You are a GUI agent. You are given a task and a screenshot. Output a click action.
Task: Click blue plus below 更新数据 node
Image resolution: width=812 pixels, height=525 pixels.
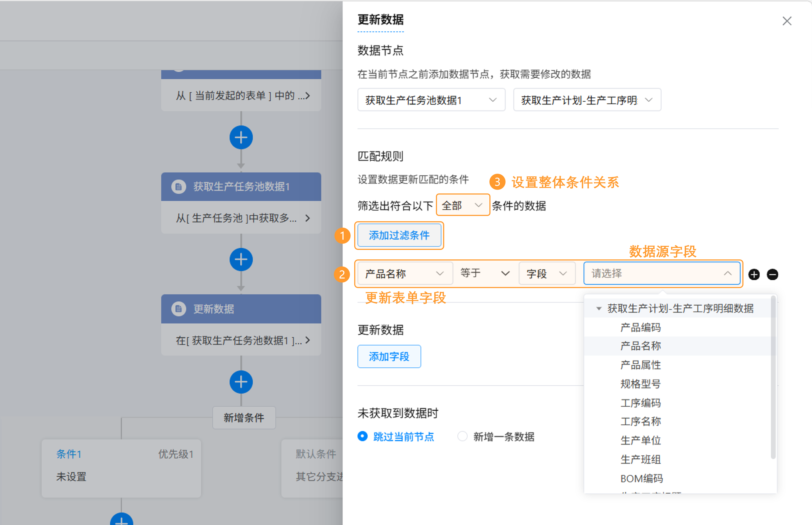point(241,381)
